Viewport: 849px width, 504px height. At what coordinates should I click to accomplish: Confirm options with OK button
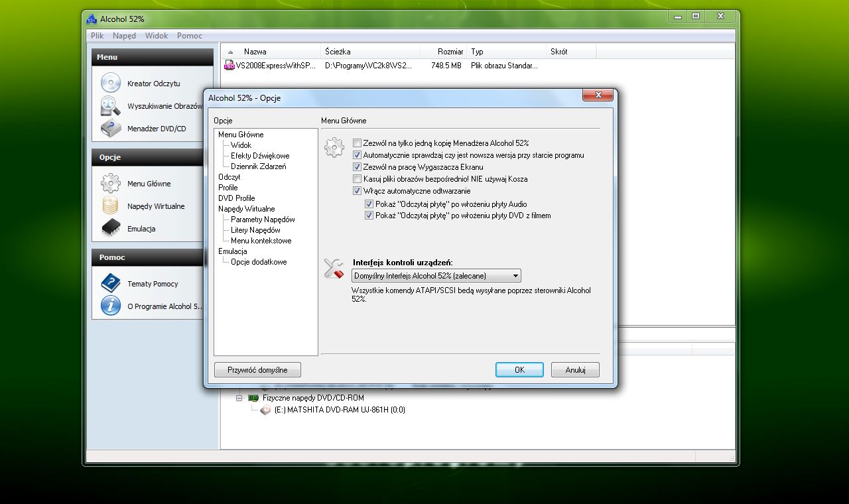point(519,370)
